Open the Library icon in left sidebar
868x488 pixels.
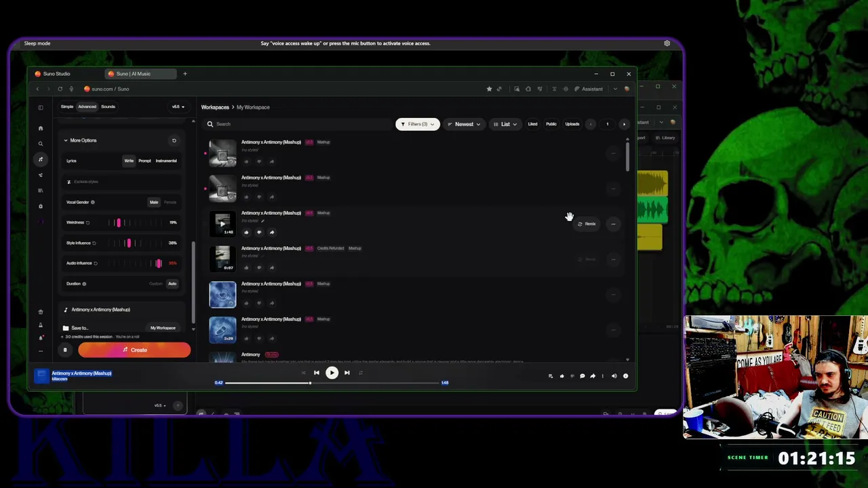41,190
